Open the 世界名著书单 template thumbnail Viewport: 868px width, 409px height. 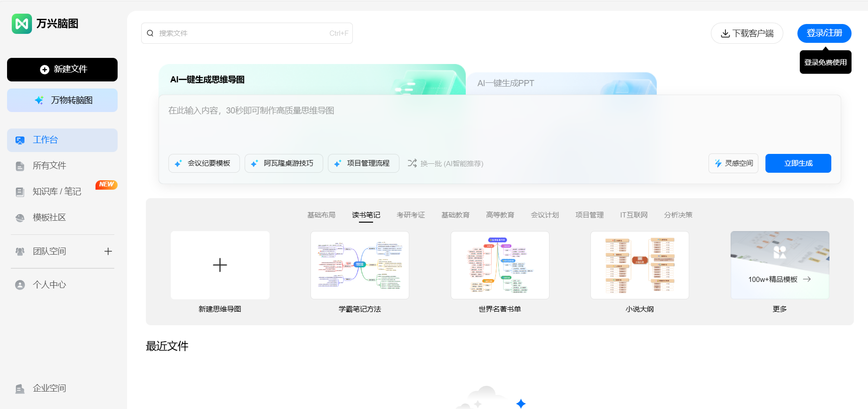[500, 265]
